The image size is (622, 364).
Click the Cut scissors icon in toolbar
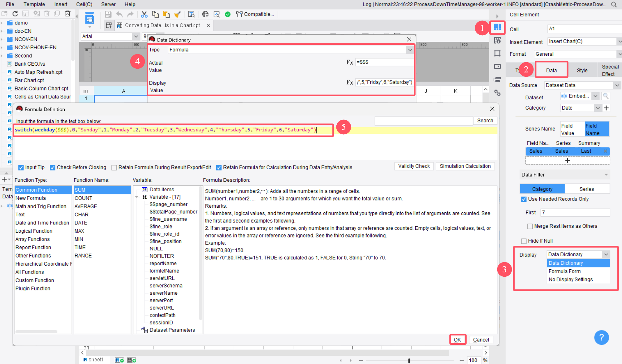tap(144, 14)
